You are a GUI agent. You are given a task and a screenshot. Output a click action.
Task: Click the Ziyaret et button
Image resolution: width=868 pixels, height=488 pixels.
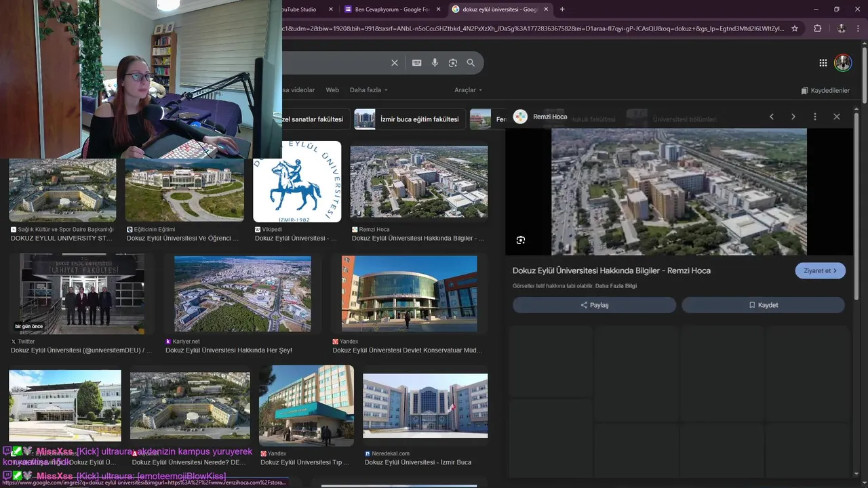point(820,270)
